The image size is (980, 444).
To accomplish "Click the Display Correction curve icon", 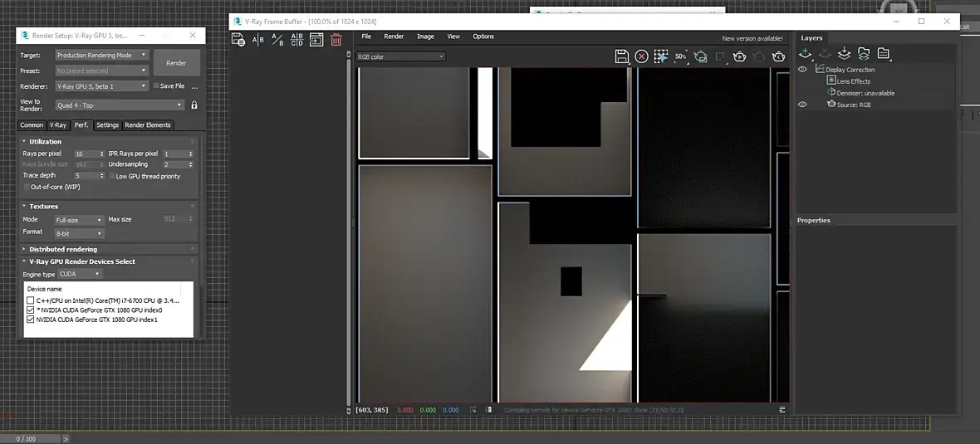I will tap(820, 69).
